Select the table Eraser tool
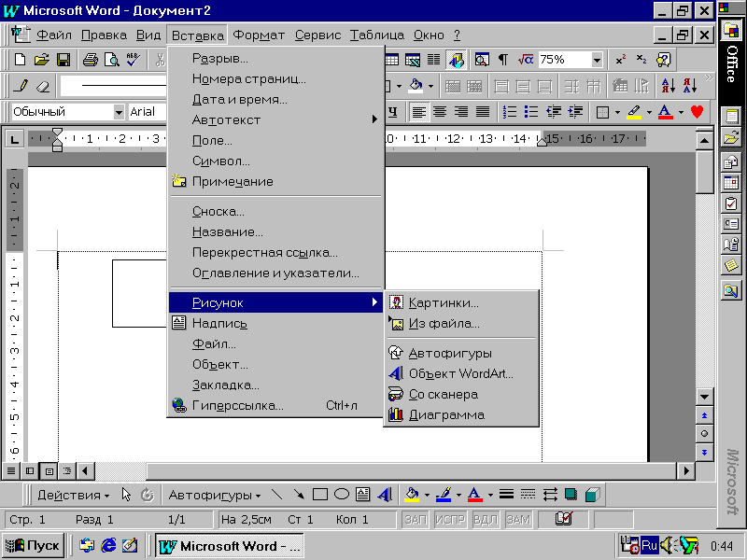747x560 pixels. pos(43,86)
